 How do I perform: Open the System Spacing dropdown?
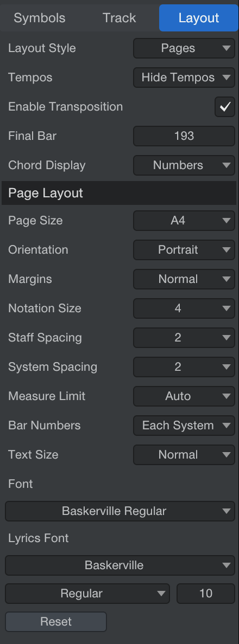pos(184,367)
